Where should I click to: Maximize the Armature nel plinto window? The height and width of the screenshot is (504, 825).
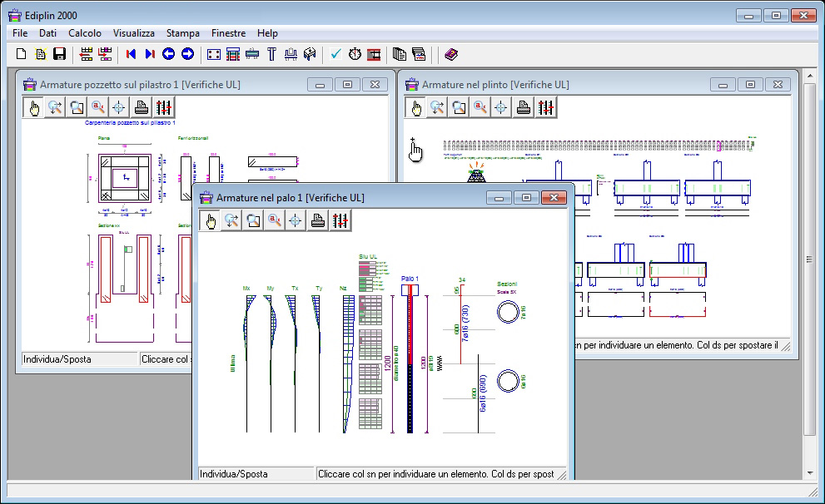[750, 85]
